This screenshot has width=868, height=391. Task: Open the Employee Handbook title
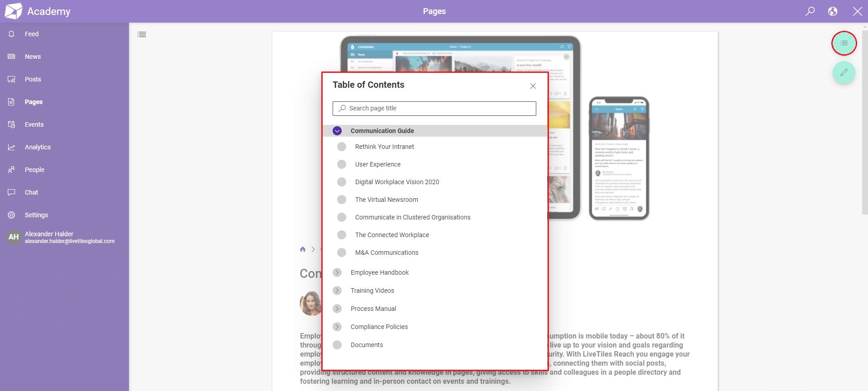tap(379, 272)
